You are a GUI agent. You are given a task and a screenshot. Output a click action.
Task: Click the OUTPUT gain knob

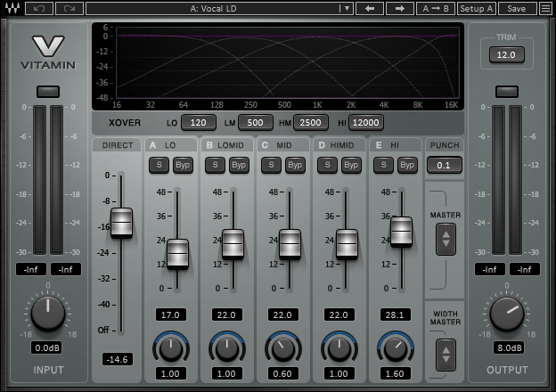(506, 314)
